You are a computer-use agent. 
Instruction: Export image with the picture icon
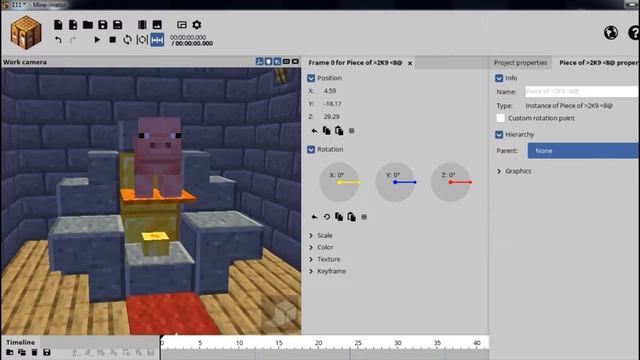pos(157,24)
